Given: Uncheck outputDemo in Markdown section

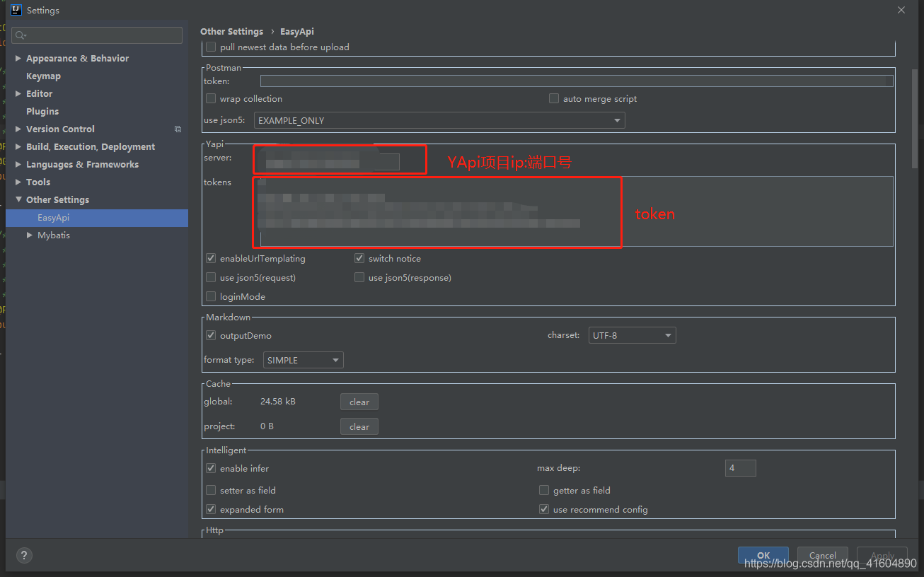Looking at the screenshot, I should click(211, 336).
